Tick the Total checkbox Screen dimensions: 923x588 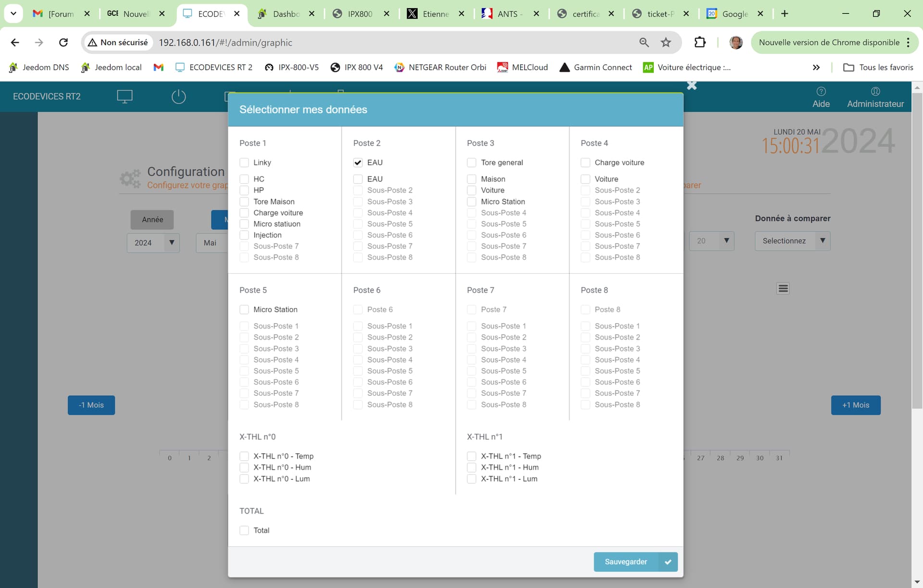point(244,530)
